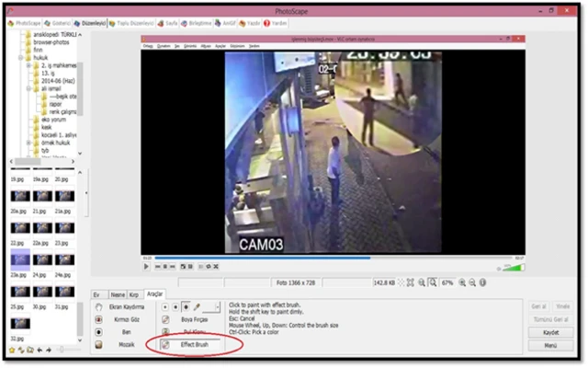Click the Menü button
This screenshot has height=368, width=588.
click(550, 345)
